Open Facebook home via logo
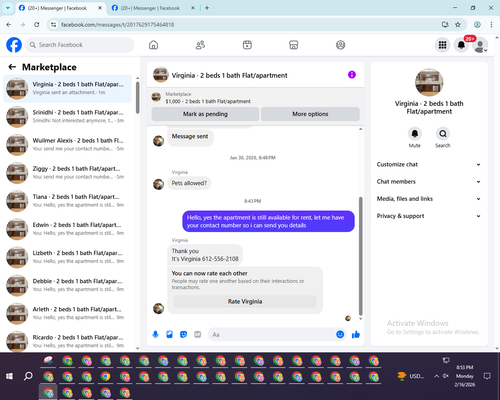Image resolution: width=500 pixels, height=400 pixels. (x=14, y=45)
